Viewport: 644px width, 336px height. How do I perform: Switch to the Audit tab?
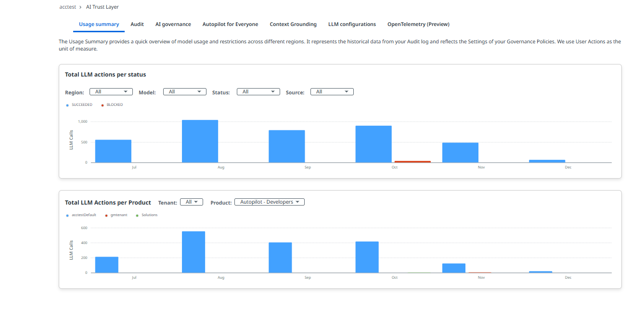(x=137, y=25)
